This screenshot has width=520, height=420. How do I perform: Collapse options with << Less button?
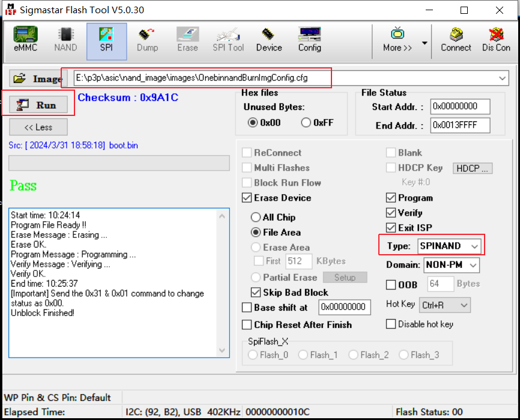point(38,127)
